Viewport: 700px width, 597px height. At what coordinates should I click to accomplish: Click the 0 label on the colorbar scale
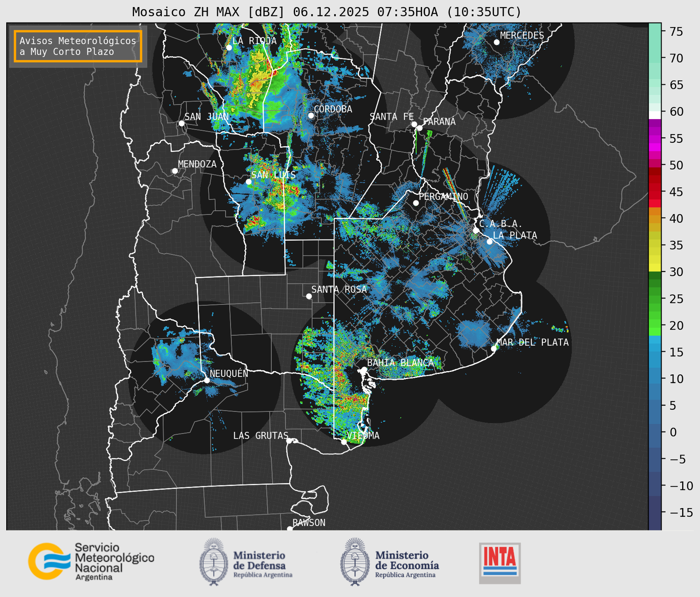pyautogui.click(x=673, y=432)
